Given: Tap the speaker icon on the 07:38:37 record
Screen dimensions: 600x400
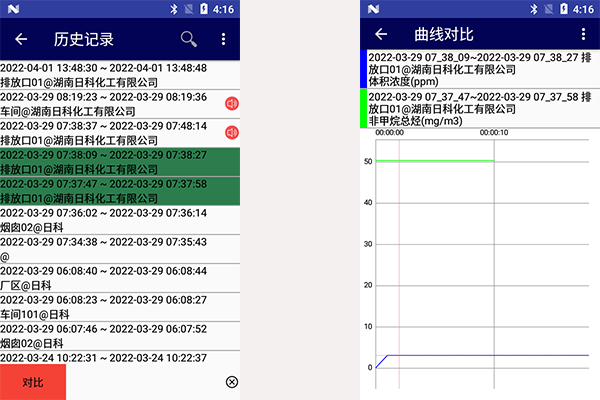Looking at the screenshot, I should click(x=231, y=133).
